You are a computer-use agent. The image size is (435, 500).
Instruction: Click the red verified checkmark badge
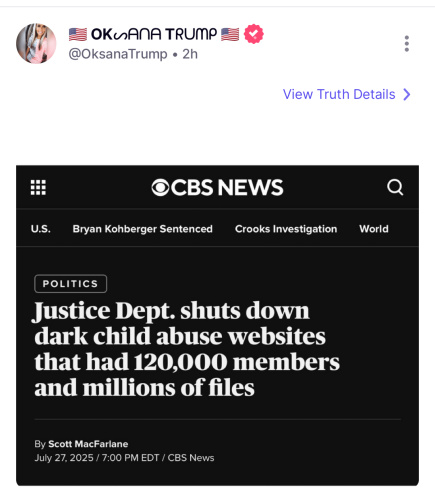click(254, 34)
